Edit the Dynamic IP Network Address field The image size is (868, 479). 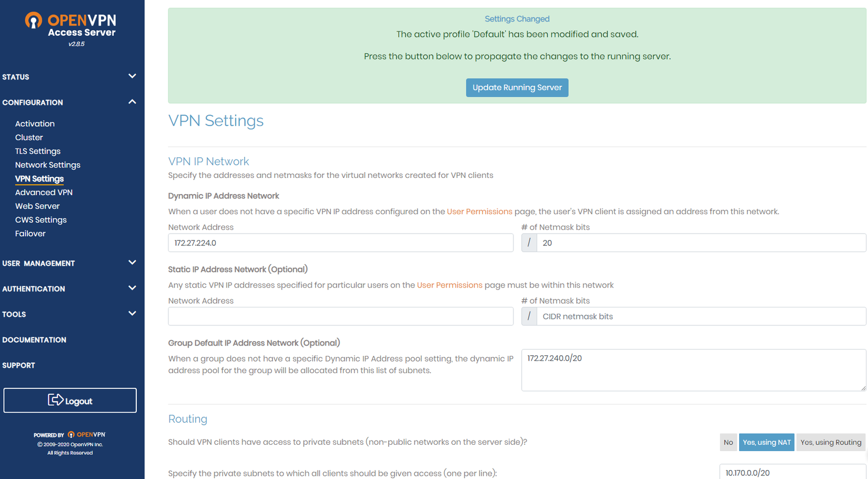(341, 243)
